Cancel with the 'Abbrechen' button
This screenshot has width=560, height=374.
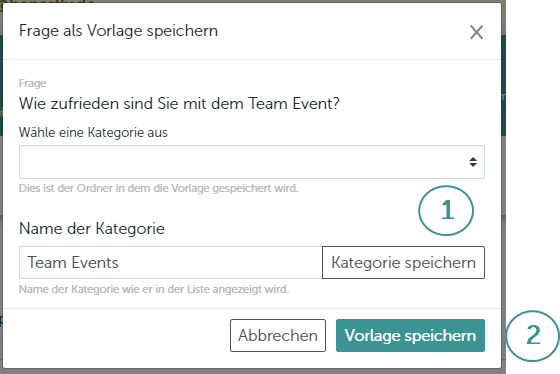click(278, 335)
